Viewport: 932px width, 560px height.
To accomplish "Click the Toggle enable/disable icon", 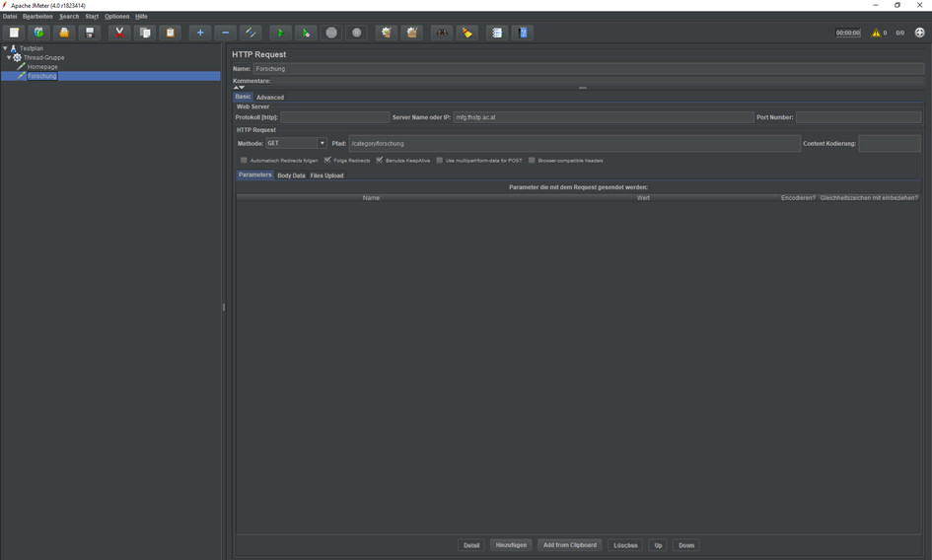I will [251, 33].
